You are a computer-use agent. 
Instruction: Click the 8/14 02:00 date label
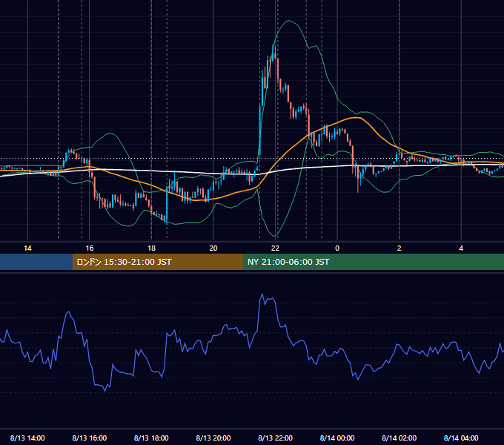pos(399,438)
